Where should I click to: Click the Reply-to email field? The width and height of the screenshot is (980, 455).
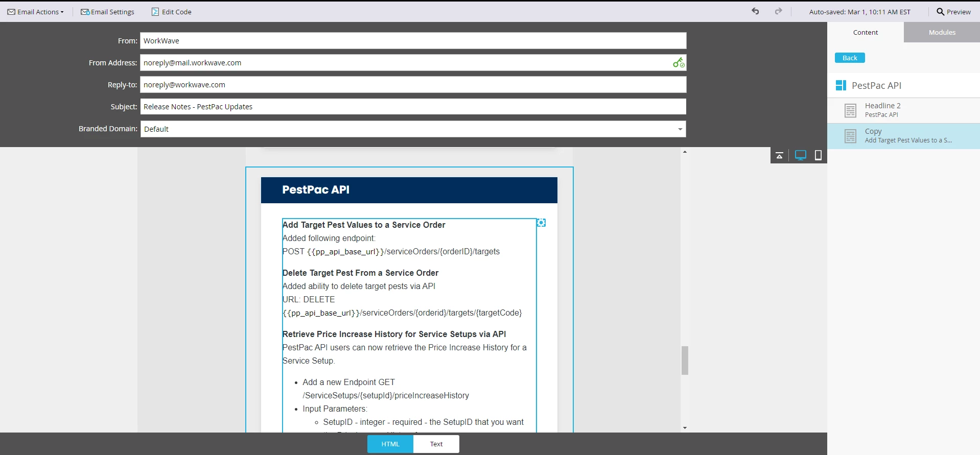(x=413, y=85)
